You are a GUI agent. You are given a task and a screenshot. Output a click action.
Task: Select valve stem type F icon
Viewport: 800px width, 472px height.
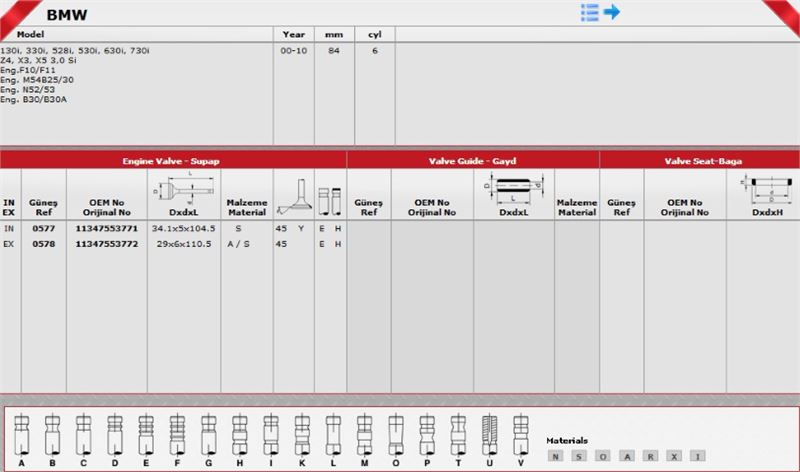point(177,435)
